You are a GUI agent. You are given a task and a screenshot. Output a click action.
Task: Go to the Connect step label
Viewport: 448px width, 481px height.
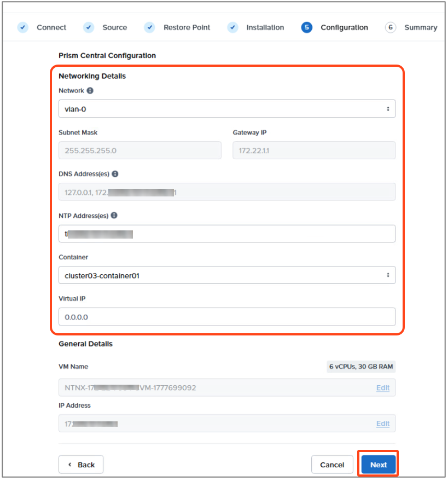click(51, 27)
